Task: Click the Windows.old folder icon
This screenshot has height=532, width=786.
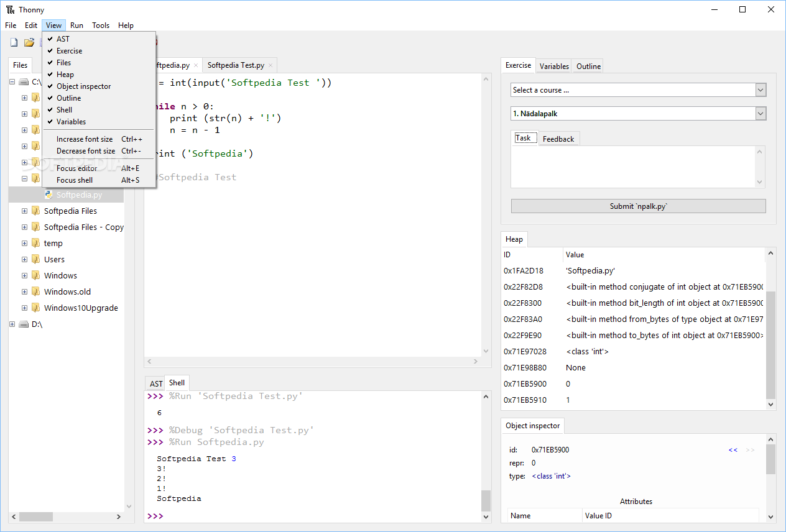Action: [36, 291]
